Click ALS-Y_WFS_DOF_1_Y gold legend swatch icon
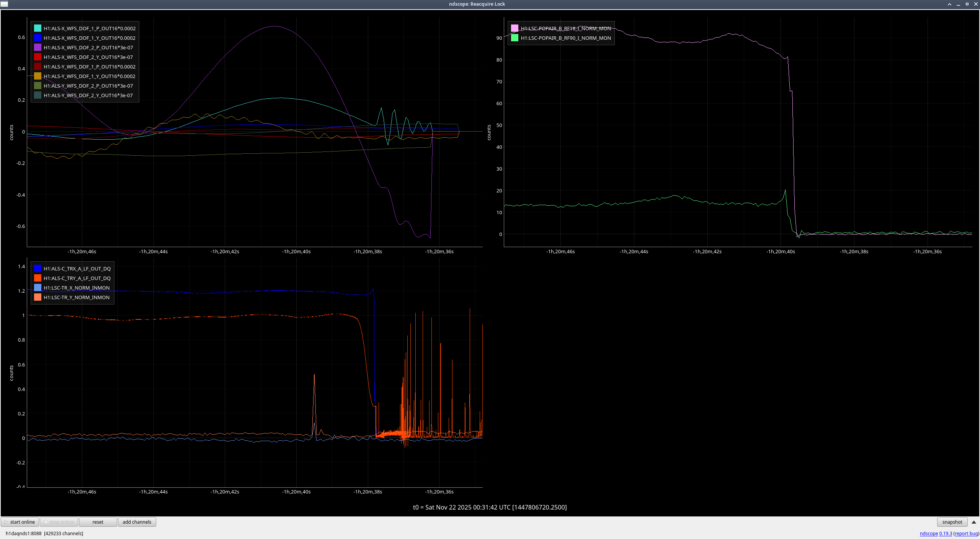Viewport: 980px width, 539px height. click(38, 76)
